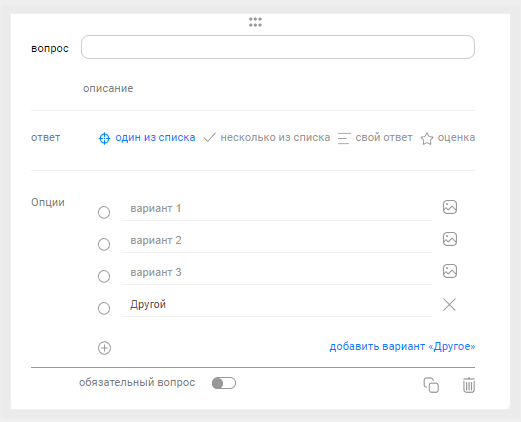Add image to вариант 1
The height and width of the screenshot is (422, 521).
point(450,207)
